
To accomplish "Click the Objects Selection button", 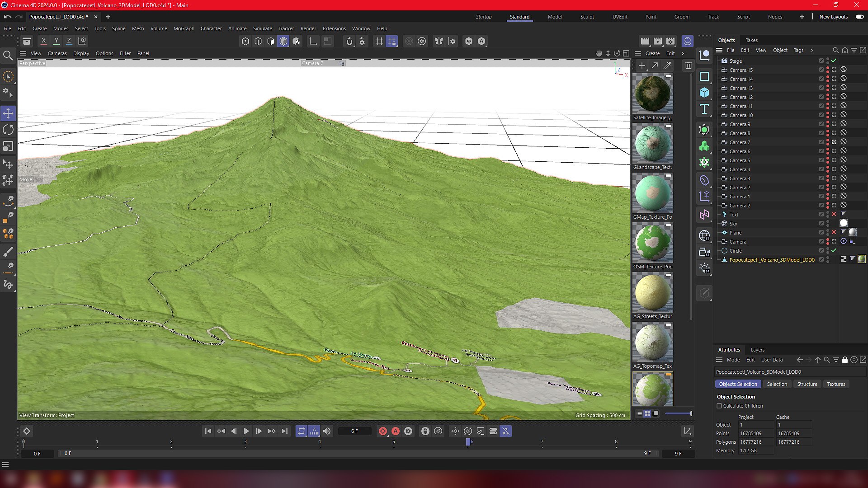I will coord(738,384).
